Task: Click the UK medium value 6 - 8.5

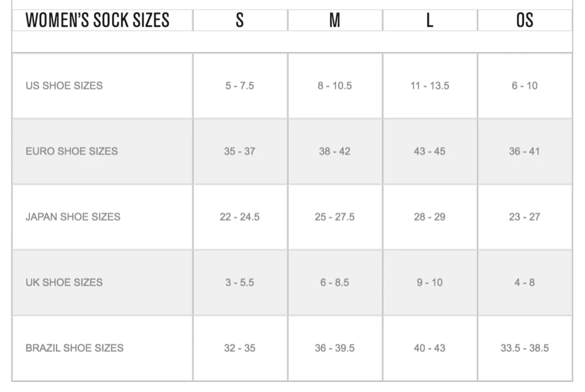Action: point(335,282)
